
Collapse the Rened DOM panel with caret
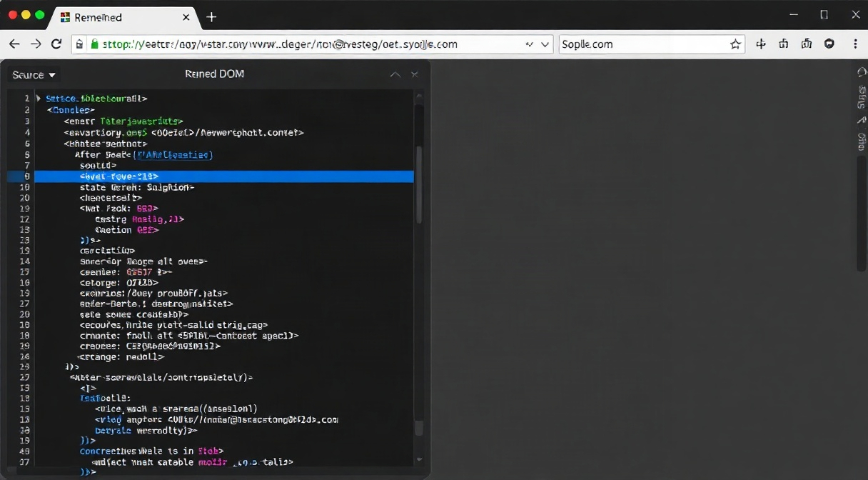[x=395, y=74]
